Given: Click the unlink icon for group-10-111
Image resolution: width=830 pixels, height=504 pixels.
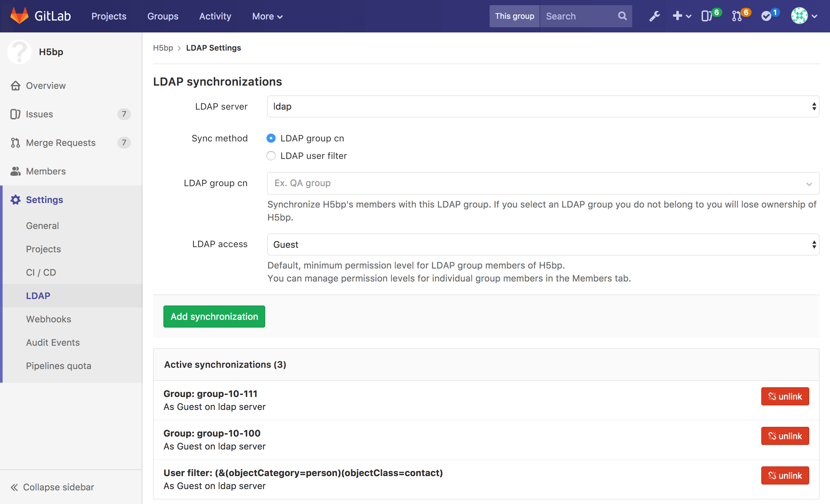Looking at the screenshot, I should pos(773,396).
